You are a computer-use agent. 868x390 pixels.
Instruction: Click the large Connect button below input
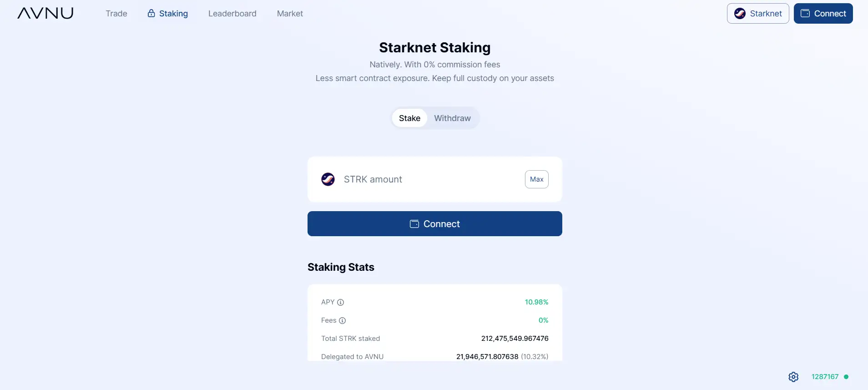pos(435,224)
